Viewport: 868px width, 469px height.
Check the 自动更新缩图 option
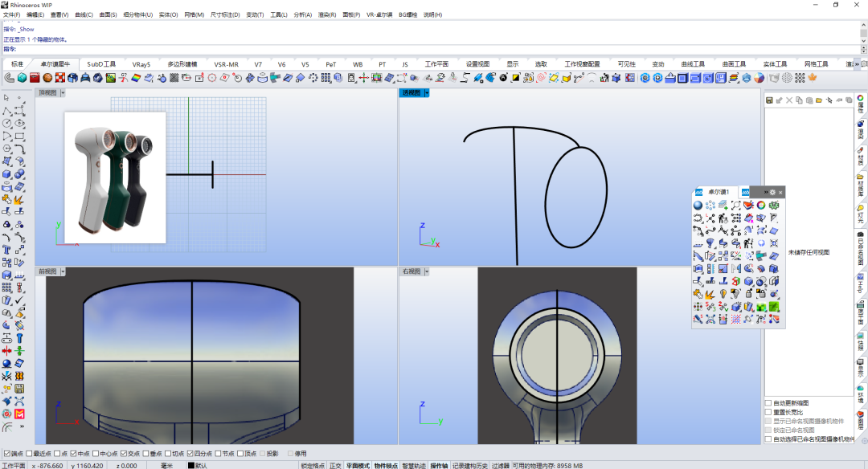(768, 403)
